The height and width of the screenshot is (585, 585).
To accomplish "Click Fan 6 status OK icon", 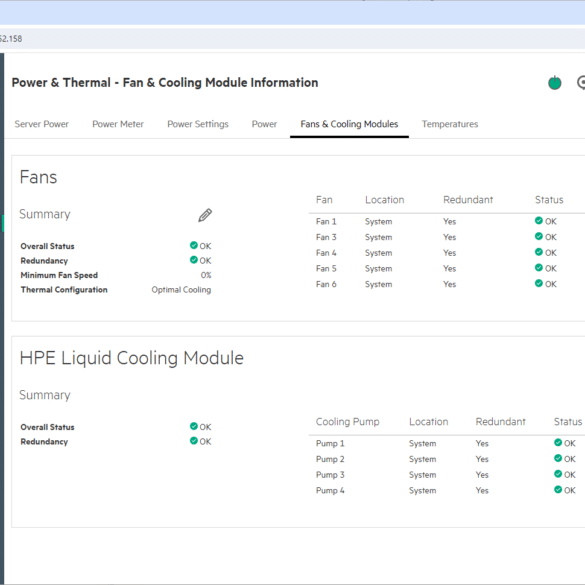I will coord(538,283).
